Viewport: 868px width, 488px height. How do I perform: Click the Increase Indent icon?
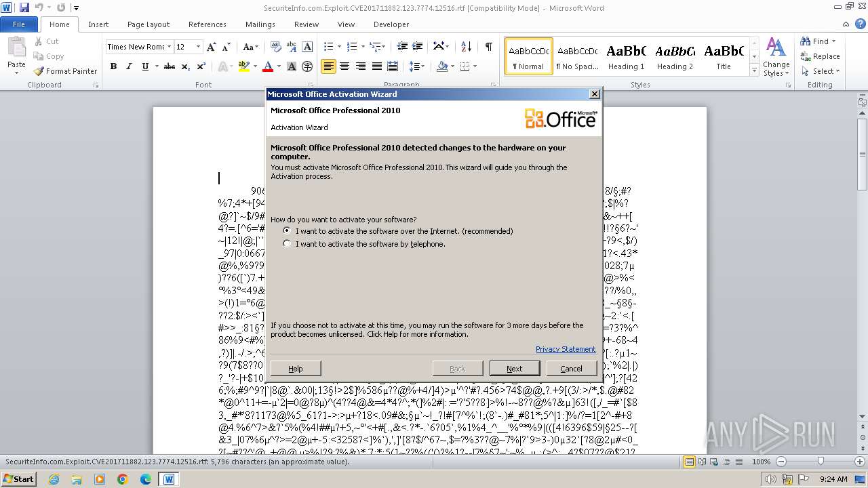coord(418,47)
